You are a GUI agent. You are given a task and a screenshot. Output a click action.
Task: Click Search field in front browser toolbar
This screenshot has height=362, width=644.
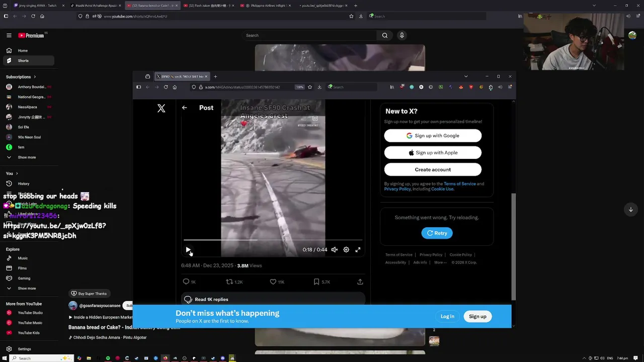pos(351,87)
